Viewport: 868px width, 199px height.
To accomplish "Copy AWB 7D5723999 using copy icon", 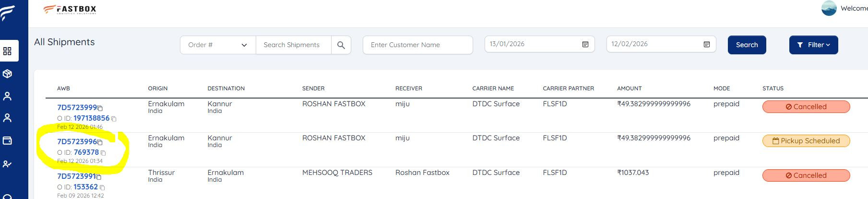I will (x=100, y=108).
